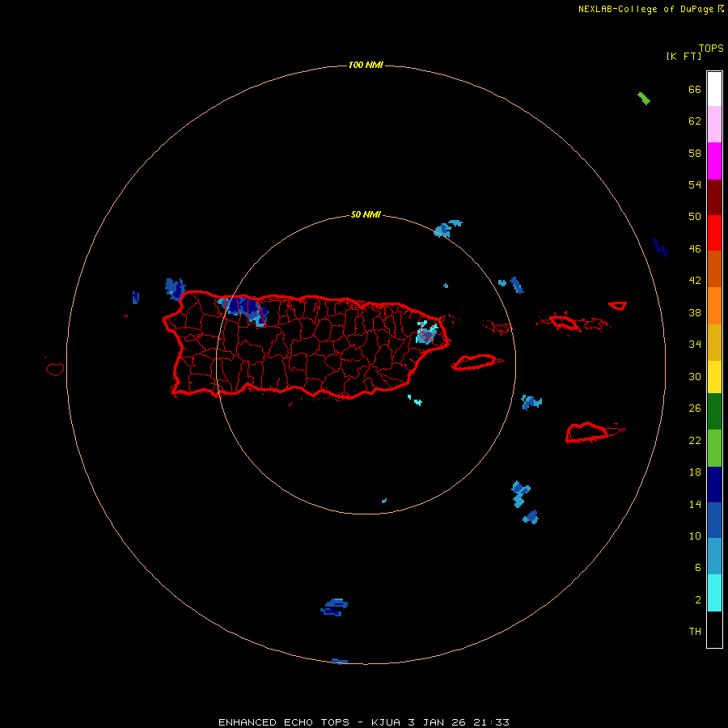This screenshot has width=728, height=728.
Task: Click the 58 legend value
Action: 695,153
